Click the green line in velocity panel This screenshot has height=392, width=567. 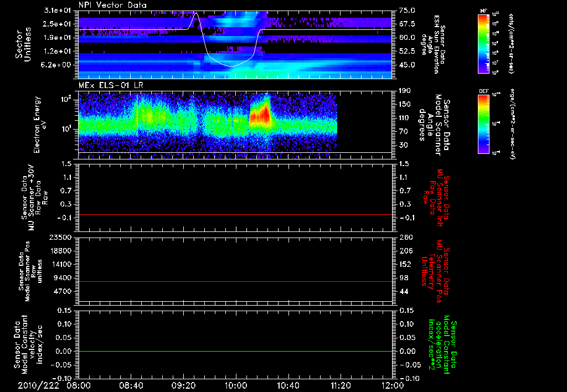coord(235,352)
